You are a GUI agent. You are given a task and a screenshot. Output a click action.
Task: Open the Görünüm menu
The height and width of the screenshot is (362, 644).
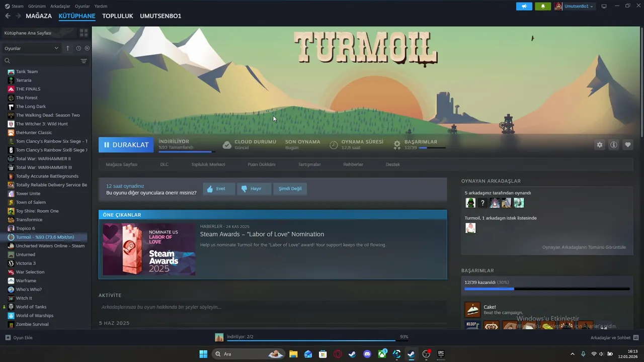[37, 6]
